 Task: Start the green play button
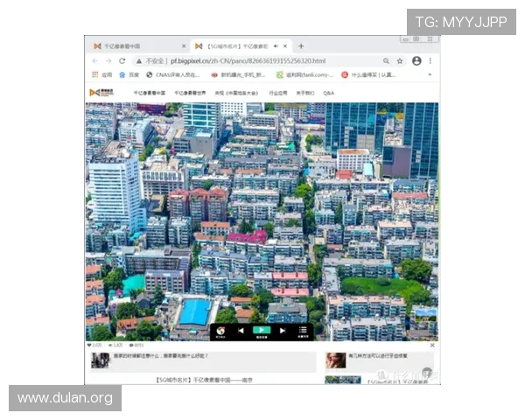262,331
